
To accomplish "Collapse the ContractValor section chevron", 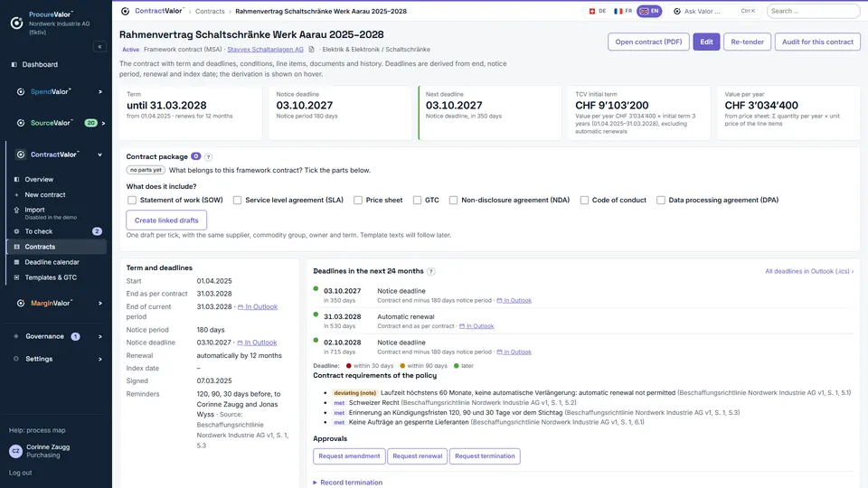I will click(x=100, y=155).
